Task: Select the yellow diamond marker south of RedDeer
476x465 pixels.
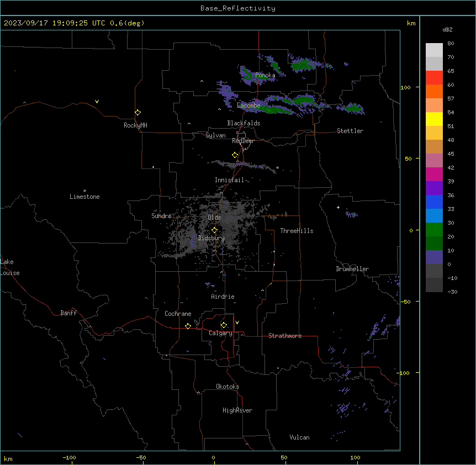Action: [235, 155]
